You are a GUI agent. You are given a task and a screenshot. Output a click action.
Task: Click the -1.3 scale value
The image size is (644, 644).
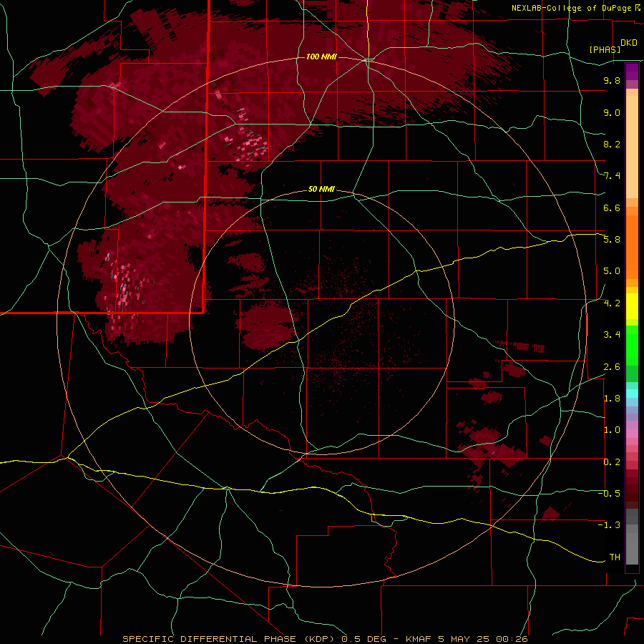coord(609,525)
